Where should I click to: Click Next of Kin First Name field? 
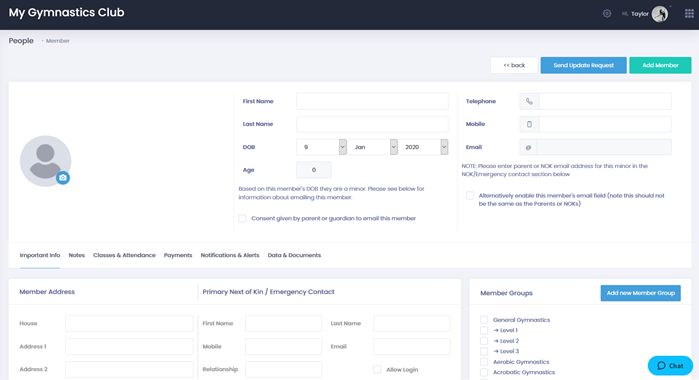(284, 323)
